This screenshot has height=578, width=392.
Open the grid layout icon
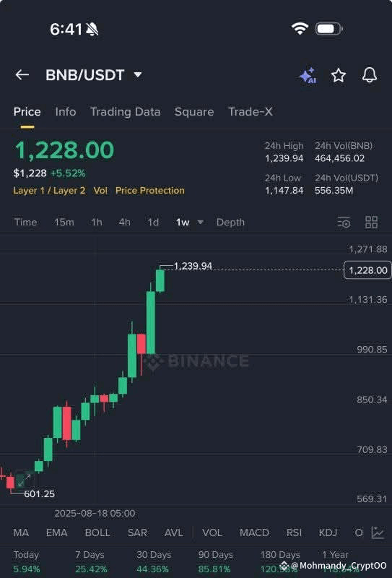[371, 223]
